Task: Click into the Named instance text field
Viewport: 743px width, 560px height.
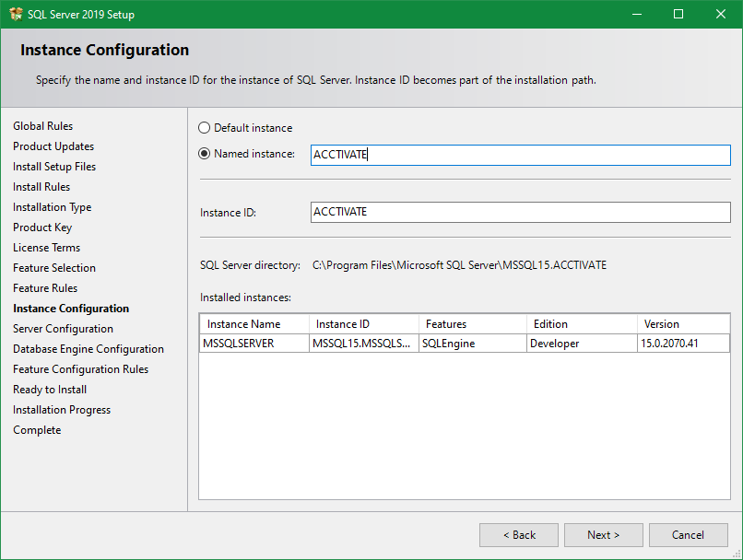Action: (x=520, y=155)
